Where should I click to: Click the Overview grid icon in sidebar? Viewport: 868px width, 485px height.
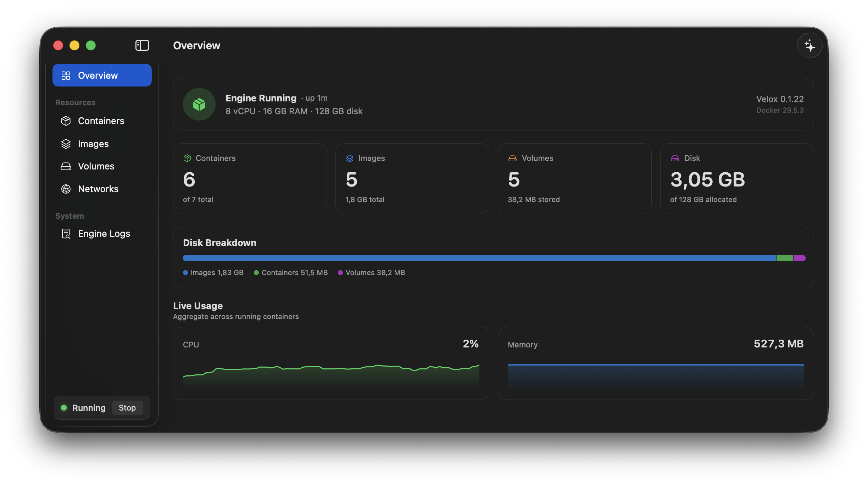point(66,76)
